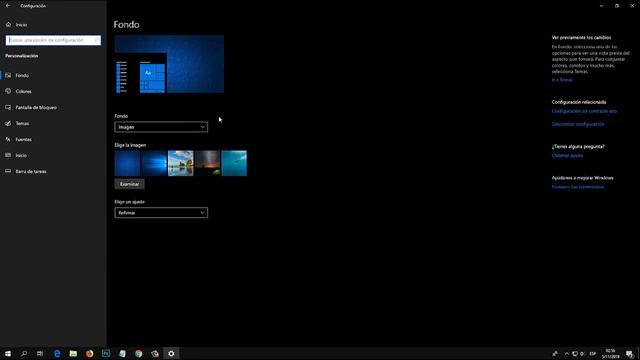Choose the Windows logo wallpaper thumbnail
Image resolution: width=640 pixels, height=360 pixels.
coord(154,163)
